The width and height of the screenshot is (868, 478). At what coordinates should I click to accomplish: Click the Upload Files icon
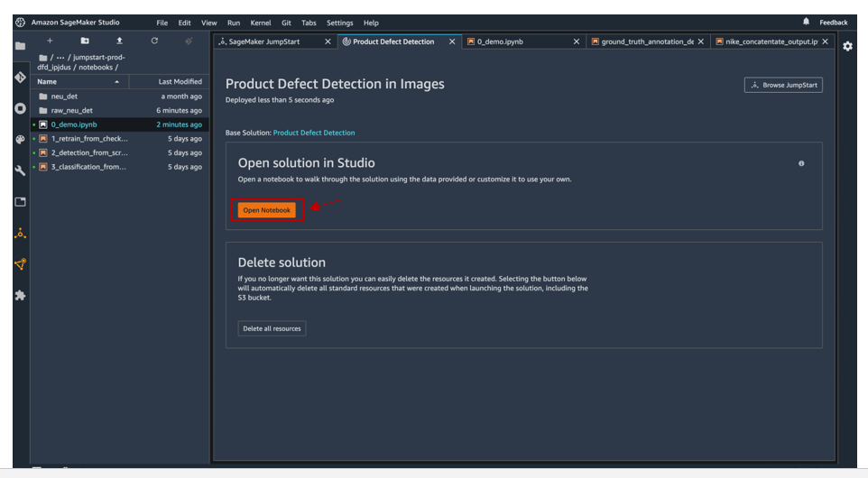click(120, 41)
